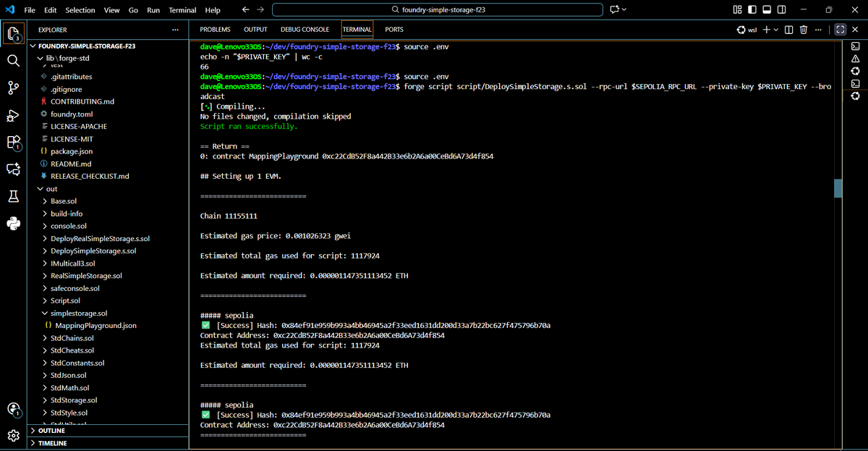
Task: Close the terminal panel
Action: [855, 30]
